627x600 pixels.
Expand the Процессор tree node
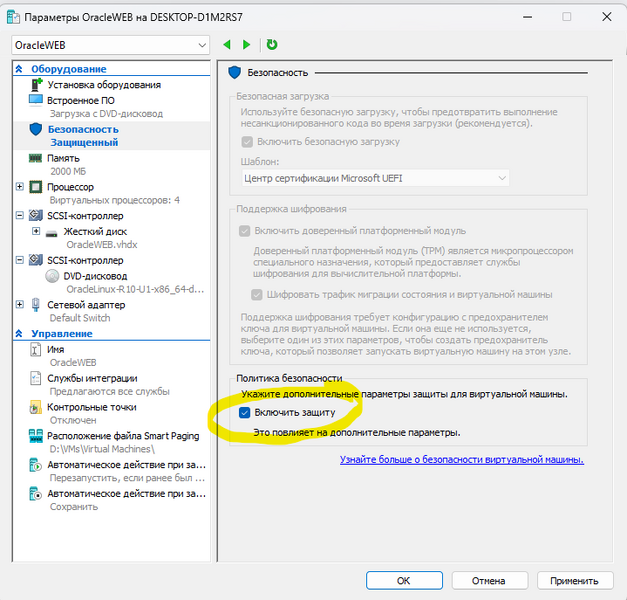coord(20,187)
